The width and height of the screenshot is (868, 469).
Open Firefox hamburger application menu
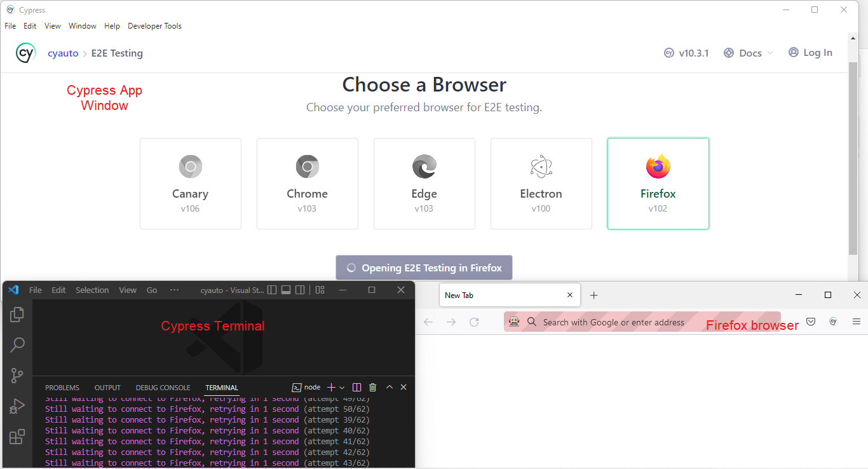857,322
